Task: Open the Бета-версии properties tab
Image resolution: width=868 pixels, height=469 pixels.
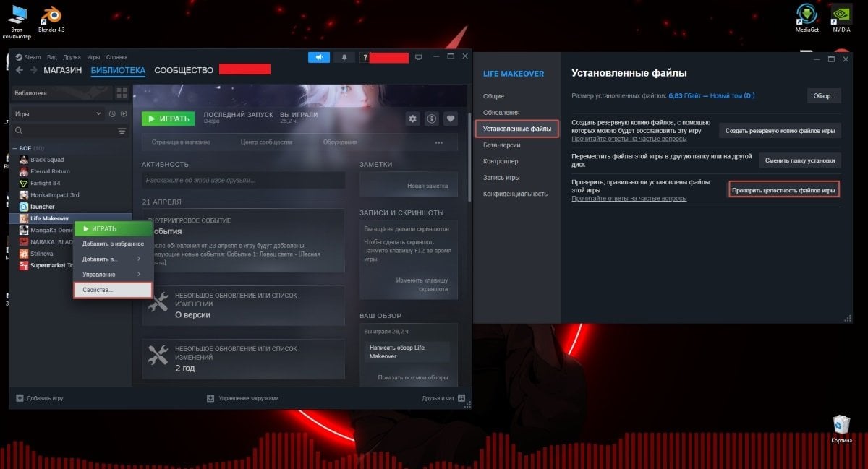Action: point(502,145)
